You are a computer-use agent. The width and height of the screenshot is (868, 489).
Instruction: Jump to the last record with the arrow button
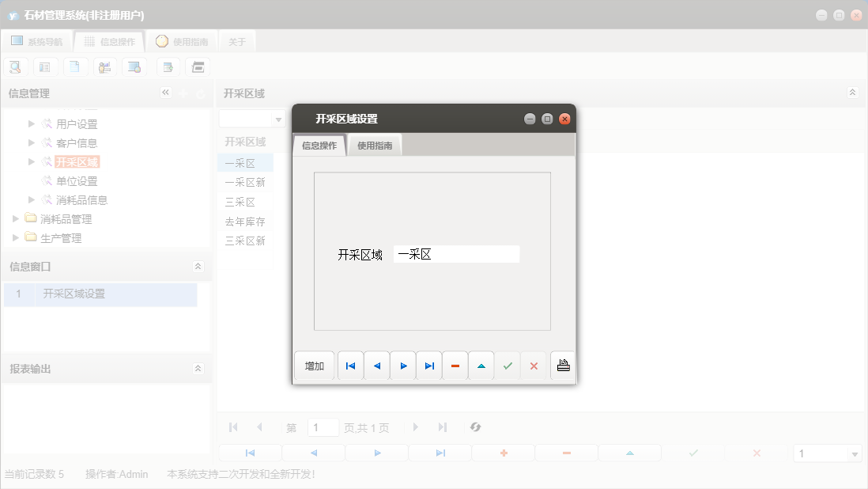point(429,365)
